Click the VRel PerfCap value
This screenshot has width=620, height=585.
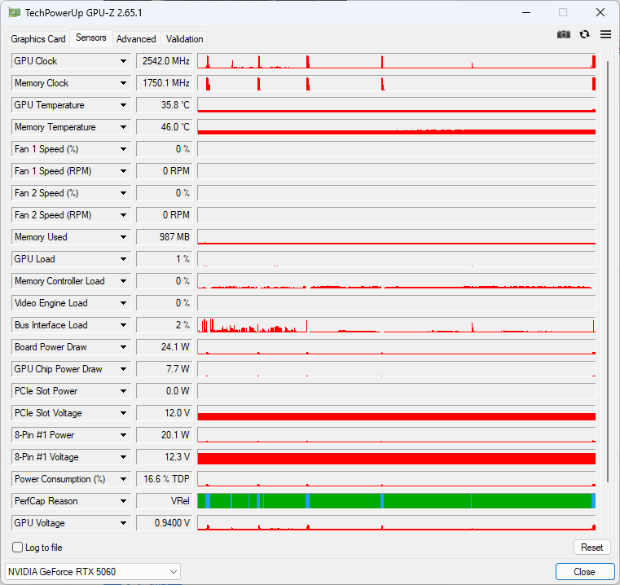click(x=164, y=501)
